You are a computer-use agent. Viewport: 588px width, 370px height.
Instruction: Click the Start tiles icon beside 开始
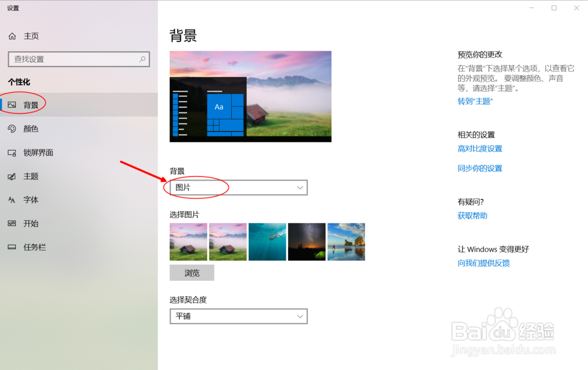tap(12, 224)
